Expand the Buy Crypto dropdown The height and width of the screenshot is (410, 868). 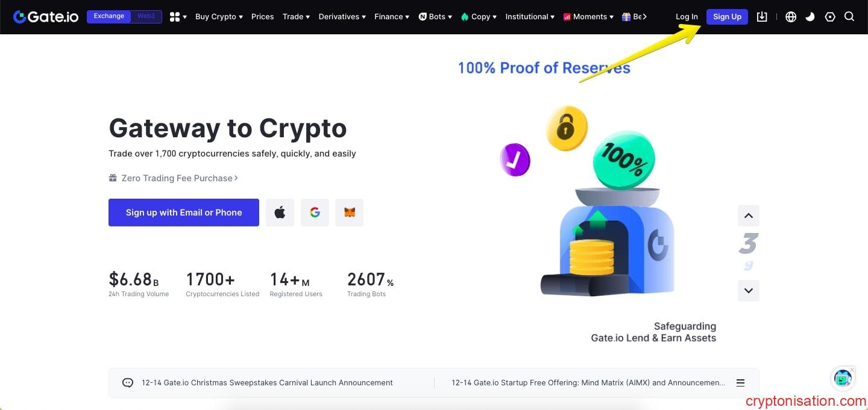pyautogui.click(x=219, y=17)
